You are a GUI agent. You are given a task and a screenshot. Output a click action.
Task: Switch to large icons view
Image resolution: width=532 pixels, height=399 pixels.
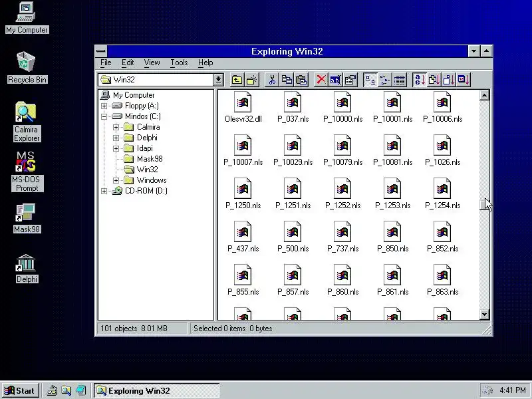pyautogui.click(x=370, y=80)
